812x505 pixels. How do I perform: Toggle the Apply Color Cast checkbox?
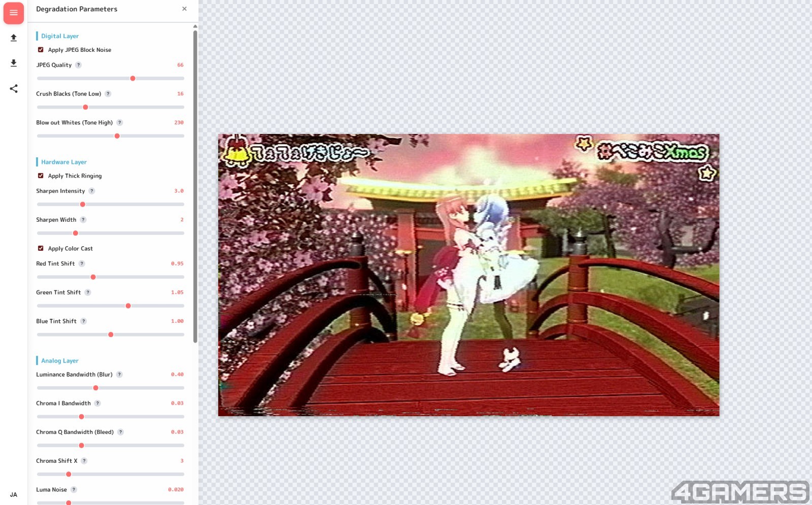[x=41, y=248]
